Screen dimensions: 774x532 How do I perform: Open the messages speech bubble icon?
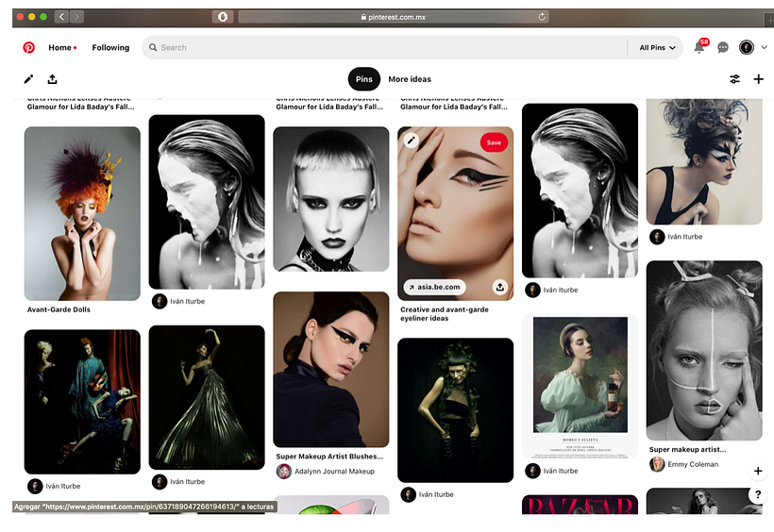pyautogui.click(x=723, y=47)
